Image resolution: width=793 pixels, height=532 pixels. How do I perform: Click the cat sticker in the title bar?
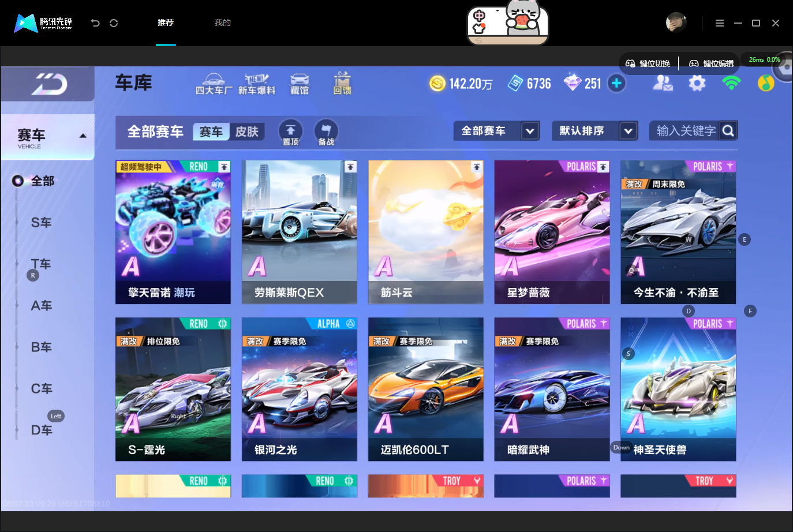point(508,23)
